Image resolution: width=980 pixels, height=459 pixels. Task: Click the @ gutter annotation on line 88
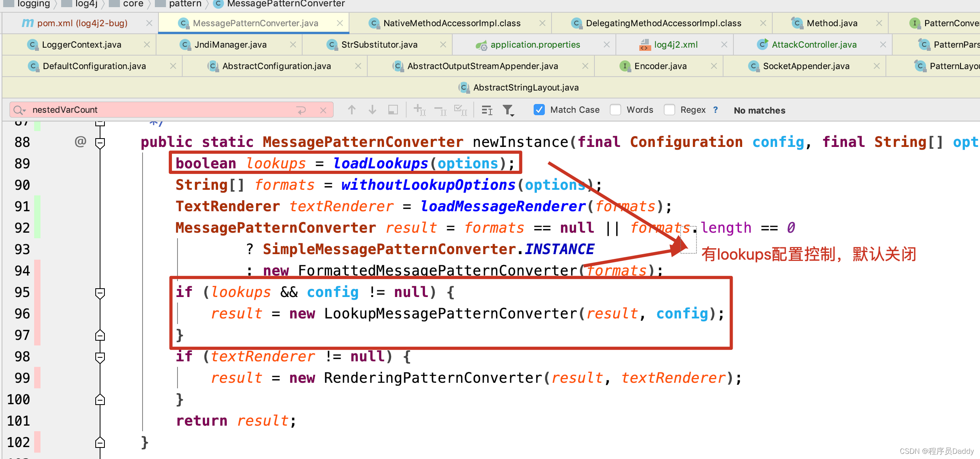pyautogui.click(x=80, y=141)
